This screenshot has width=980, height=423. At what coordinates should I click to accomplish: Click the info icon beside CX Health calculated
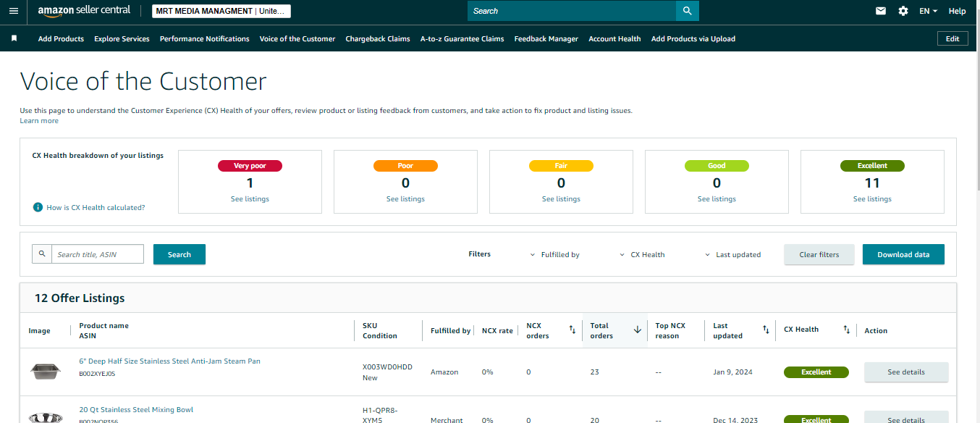point(38,207)
